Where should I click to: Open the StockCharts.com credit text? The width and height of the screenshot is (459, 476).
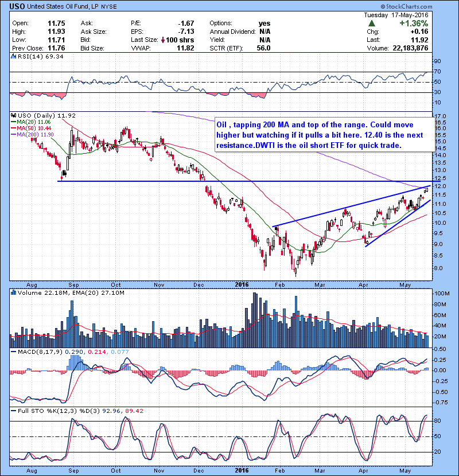(406, 6)
